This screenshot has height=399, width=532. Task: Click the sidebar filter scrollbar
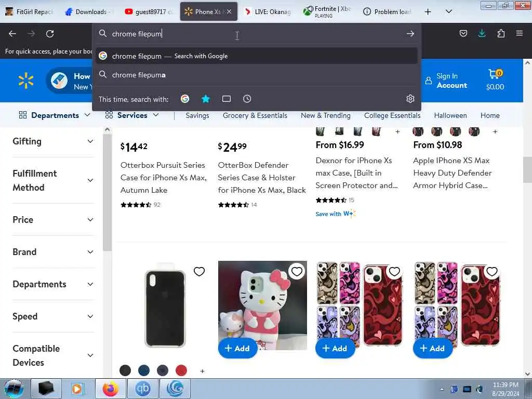click(107, 192)
